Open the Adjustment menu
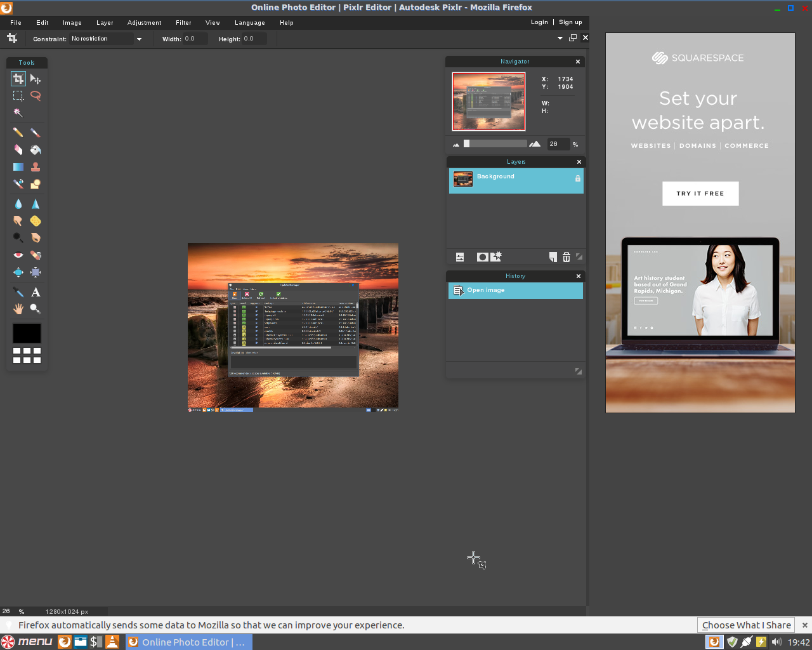Screen dimensions: 812x650 (x=145, y=23)
